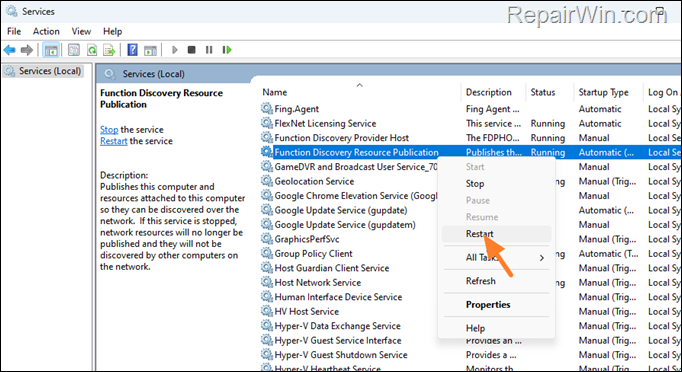682x372 pixels.
Task: Choose Stop in the context menu
Action: 496,184
